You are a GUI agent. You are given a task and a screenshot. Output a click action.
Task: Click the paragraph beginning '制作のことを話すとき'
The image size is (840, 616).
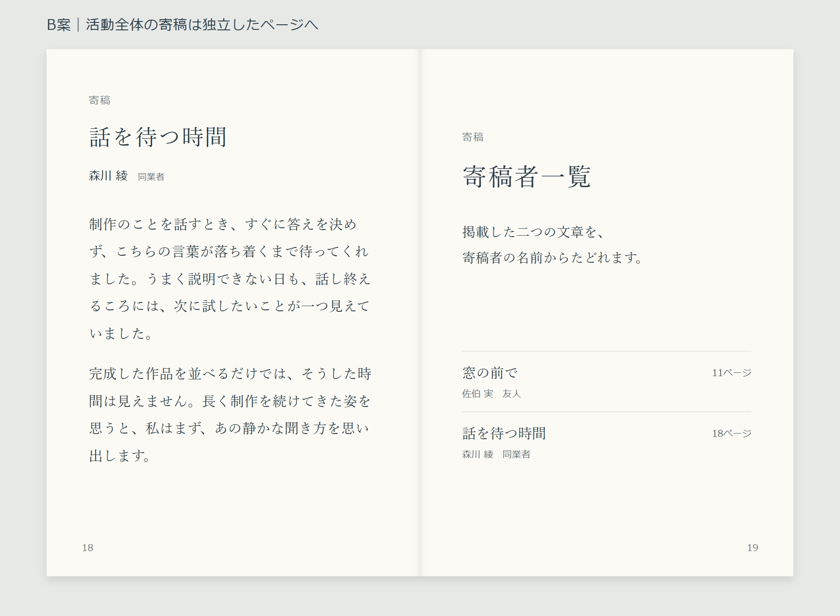[230, 279]
